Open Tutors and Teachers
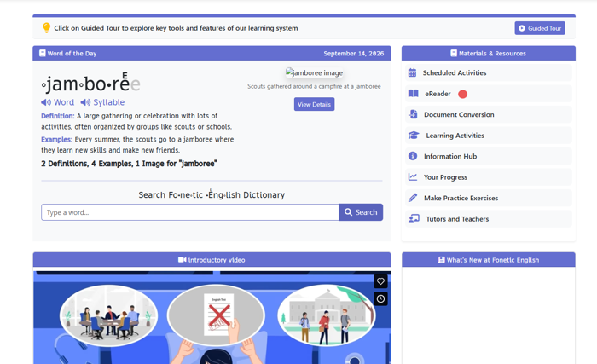Image resolution: width=597 pixels, height=364 pixels. (x=489, y=219)
